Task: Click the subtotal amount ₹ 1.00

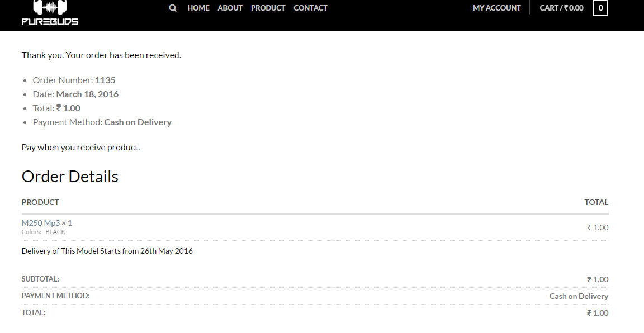Action: [598, 279]
